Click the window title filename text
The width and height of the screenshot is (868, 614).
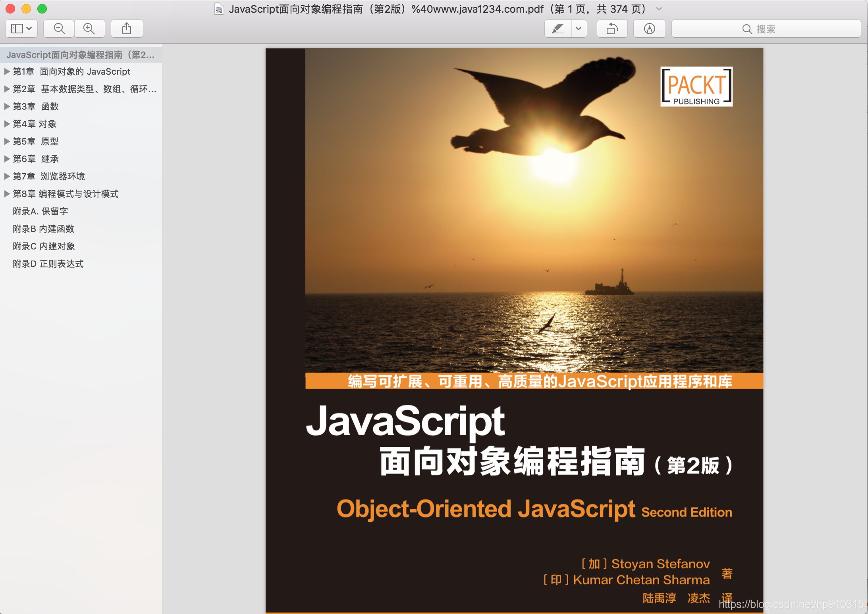click(386, 9)
